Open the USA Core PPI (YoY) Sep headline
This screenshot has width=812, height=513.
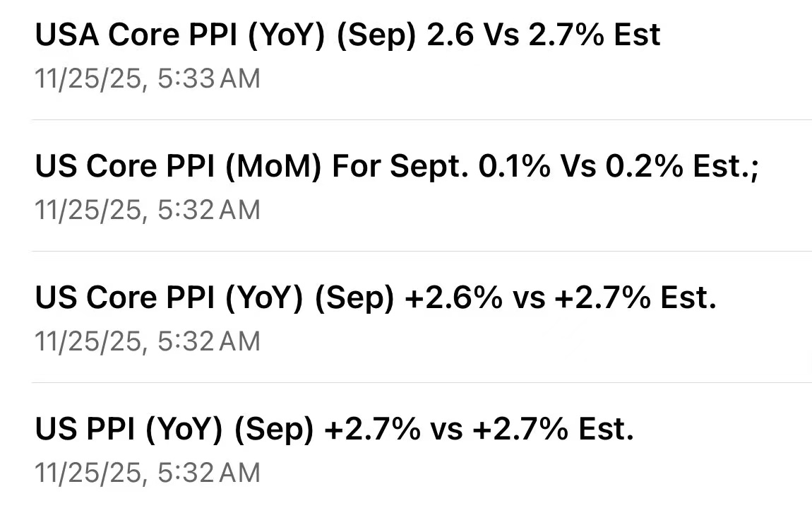[347, 34]
